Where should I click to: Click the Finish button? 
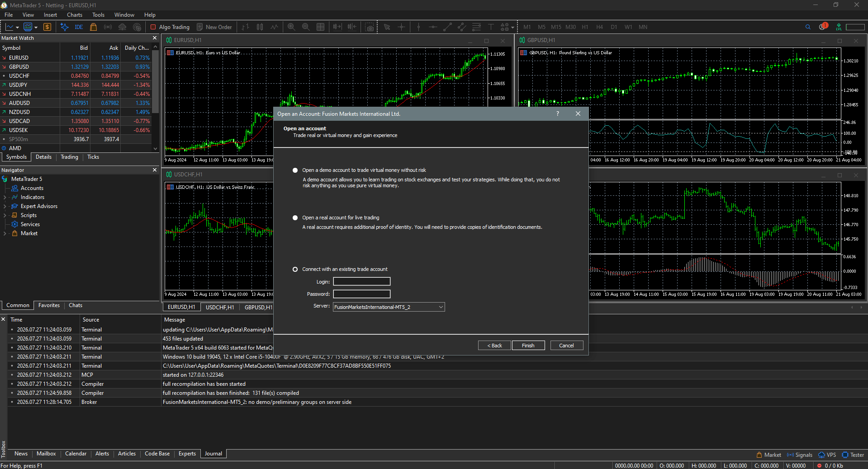[528, 346]
